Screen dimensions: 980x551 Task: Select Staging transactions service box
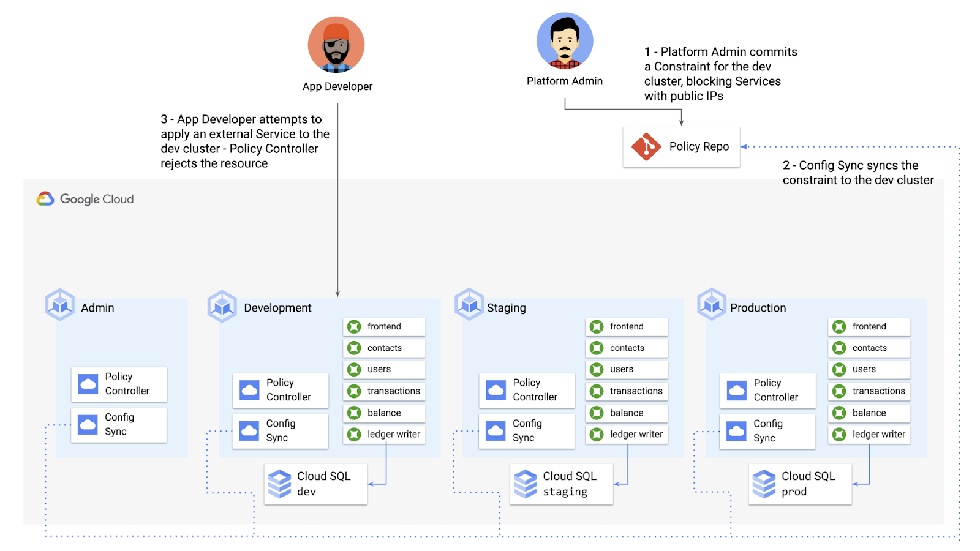click(627, 391)
